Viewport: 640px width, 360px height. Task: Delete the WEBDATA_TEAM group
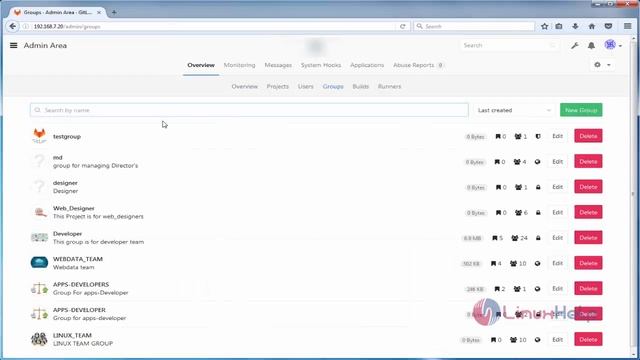point(588,263)
